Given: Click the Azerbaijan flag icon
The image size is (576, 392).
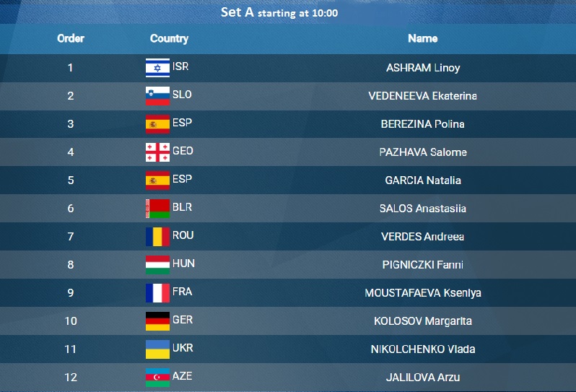Looking at the screenshot, I should click(x=157, y=378).
